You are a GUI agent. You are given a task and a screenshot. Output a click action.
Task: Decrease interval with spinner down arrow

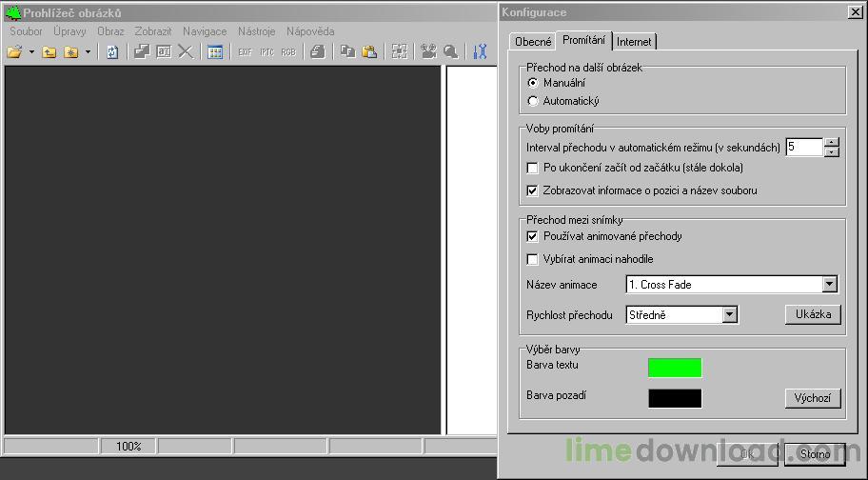click(832, 152)
